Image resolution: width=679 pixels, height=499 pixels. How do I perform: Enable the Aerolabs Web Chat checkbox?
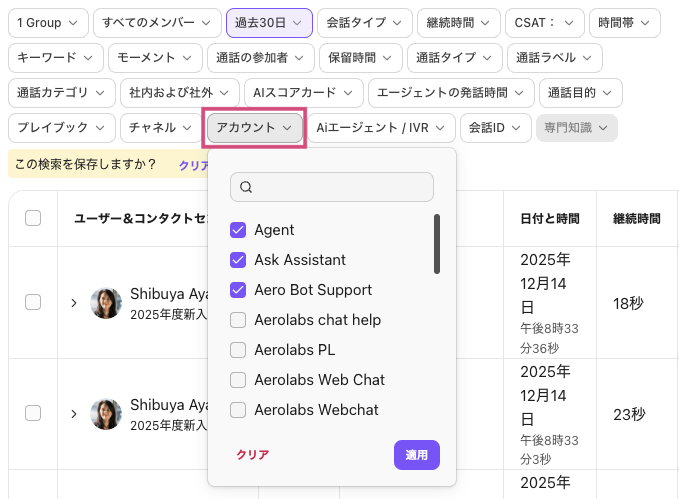pyautogui.click(x=238, y=380)
